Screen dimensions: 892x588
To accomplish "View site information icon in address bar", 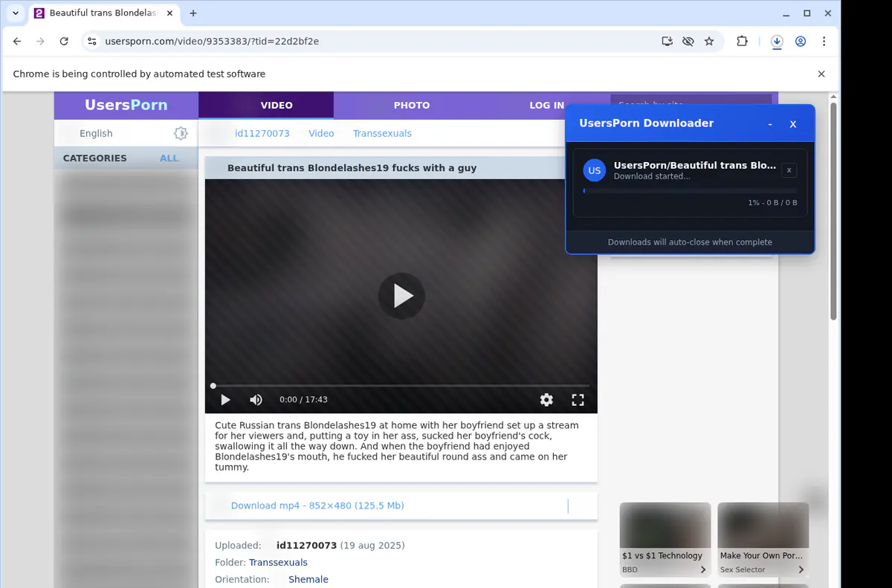I will [x=92, y=42].
